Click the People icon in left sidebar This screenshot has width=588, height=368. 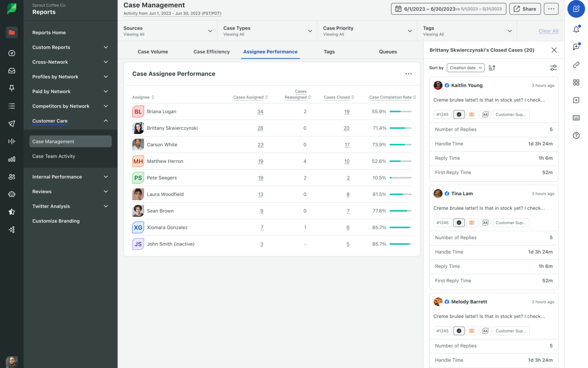click(x=12, y=177)
